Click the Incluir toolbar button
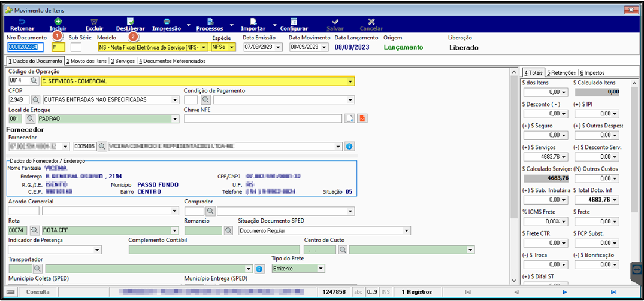The image size is (644, 301). [x=58, y=25]
